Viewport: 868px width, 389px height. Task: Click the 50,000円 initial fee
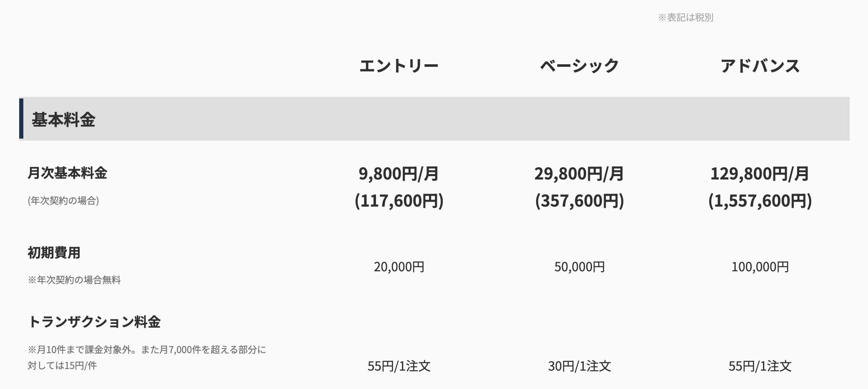coord(580,267)
